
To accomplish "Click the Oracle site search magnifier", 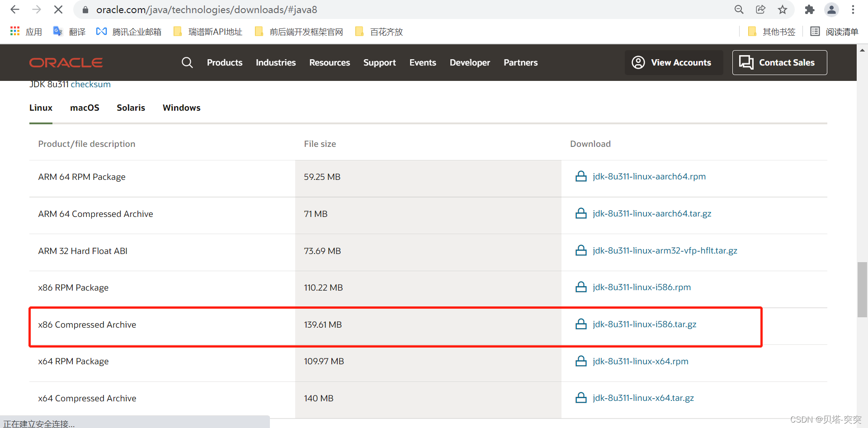I will pyautogui.click(x=187, y=62).
